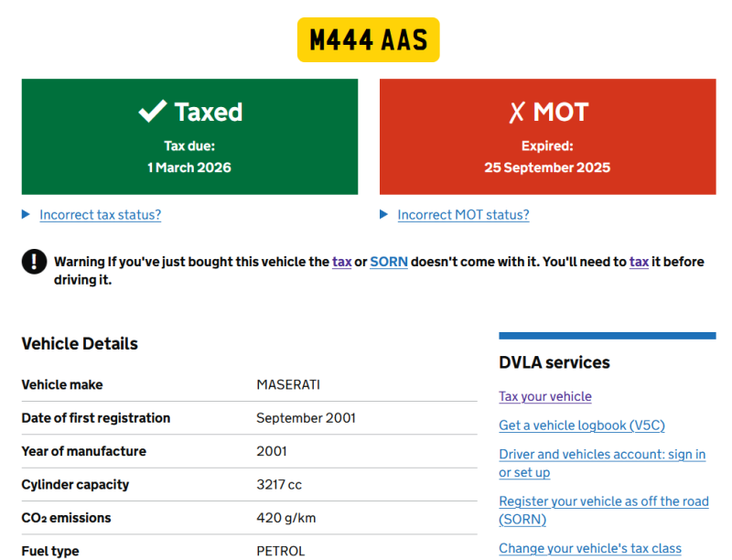Image resolution: width=732 pixels, height=560 pixels.
Task: Expand the Incorrect tax status disclosure triangle
Action: tap(26, 215)
